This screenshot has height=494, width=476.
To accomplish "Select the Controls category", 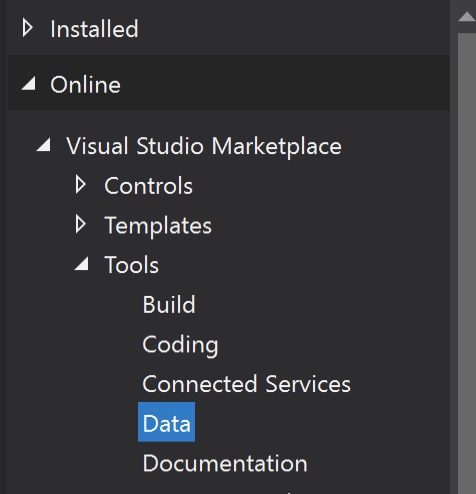I will pyautogui.click(x=149, y=186).
